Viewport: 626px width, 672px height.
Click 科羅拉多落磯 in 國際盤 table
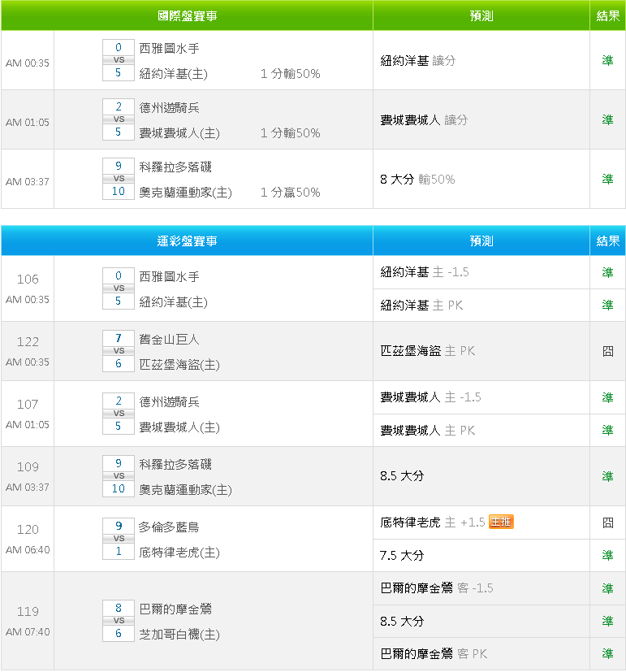pos(175,167)
